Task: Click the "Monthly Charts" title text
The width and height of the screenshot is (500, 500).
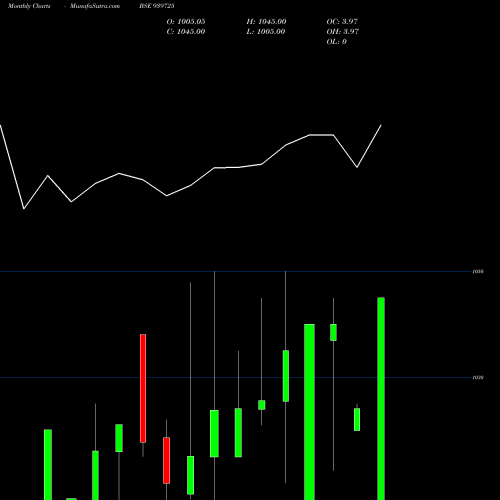Action: click(29, 6)
